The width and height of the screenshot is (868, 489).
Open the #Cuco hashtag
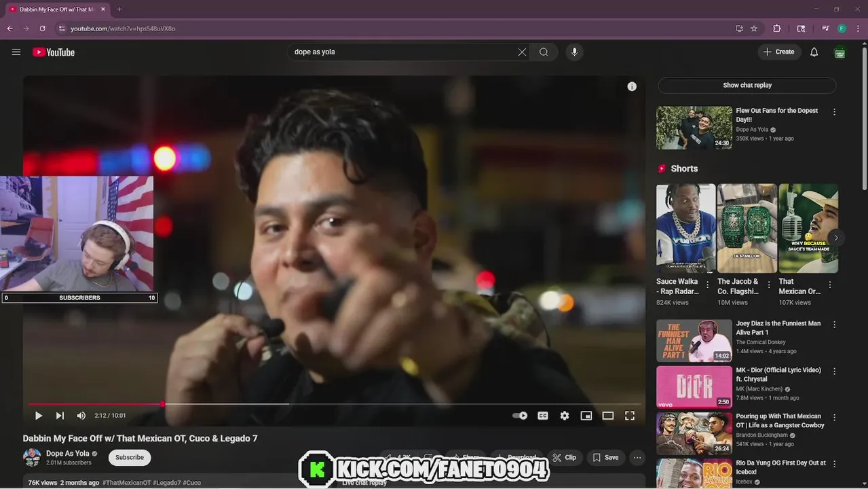tap(192, 482)
